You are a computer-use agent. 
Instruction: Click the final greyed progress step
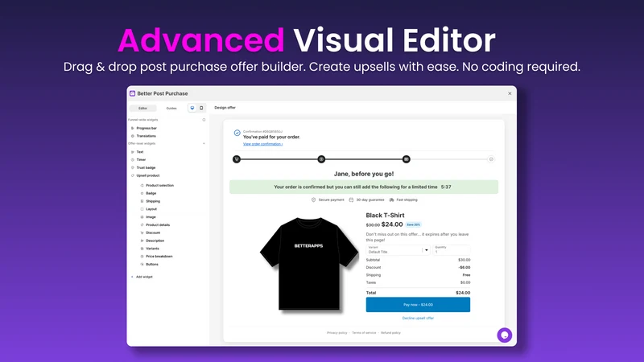[x=491, y=159]
